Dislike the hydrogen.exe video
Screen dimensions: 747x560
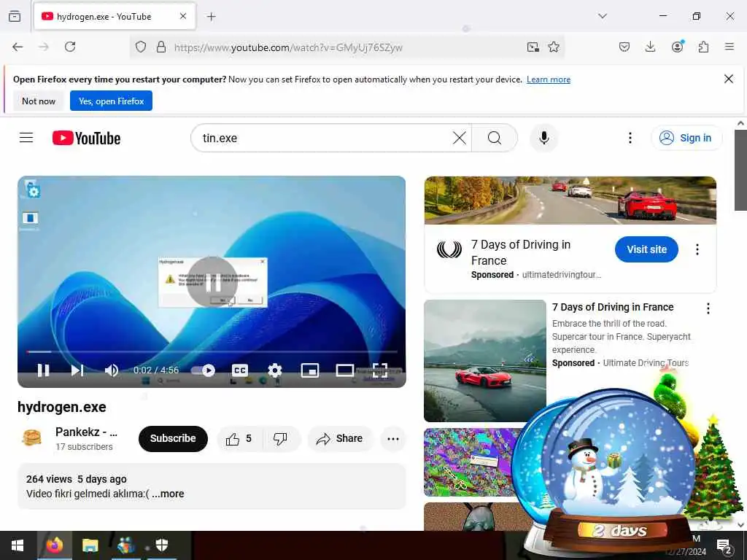[x=281, y=438]
